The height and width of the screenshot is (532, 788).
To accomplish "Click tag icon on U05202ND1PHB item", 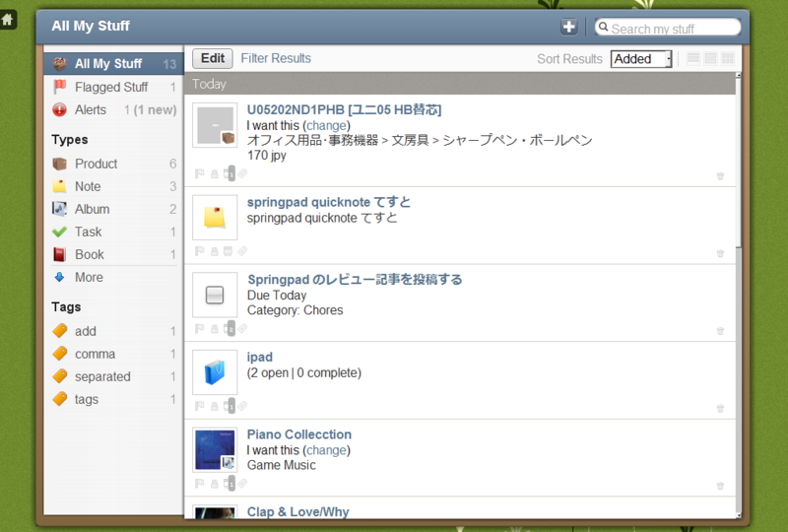I will 242,174.
